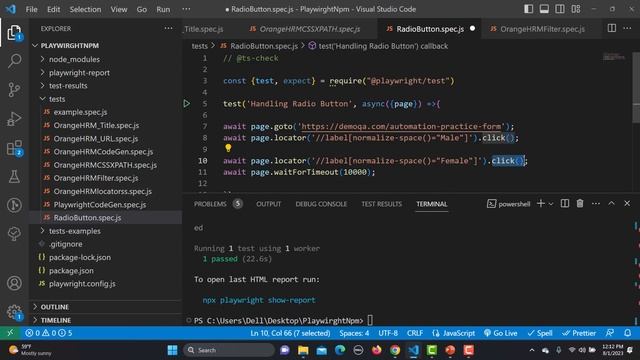This screenshot has height=360, width=640.
Task: Split the terminal
Action: [565, 203]
